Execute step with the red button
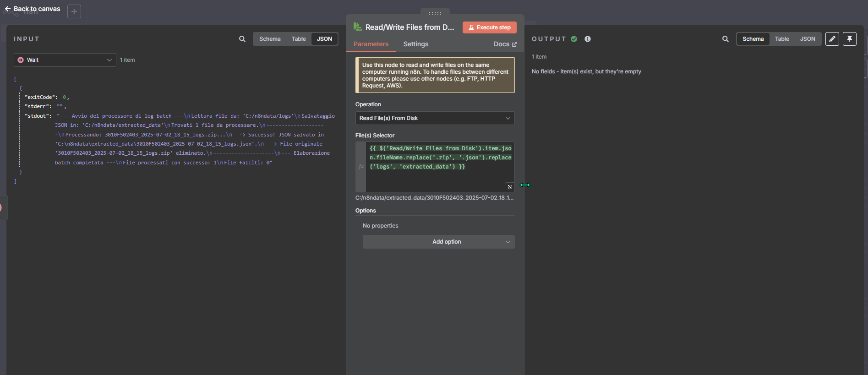Viewport: 868px width, 375px height. click(490, 27)
